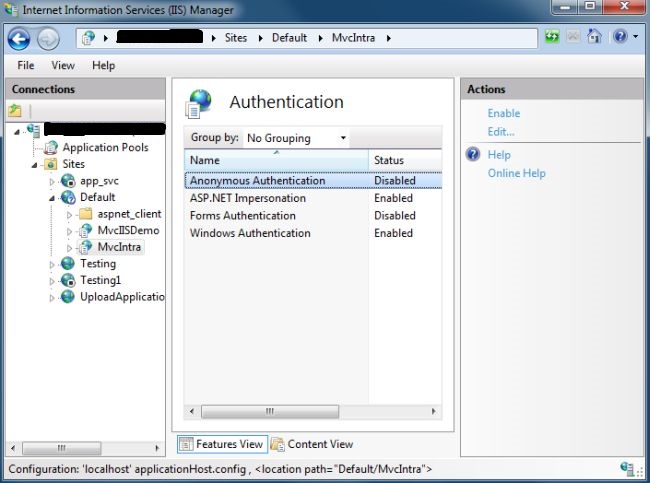Select the Anonymous Authentication row
The width and height of the screenshot is (650, 483).
click(x=313, y=181)
